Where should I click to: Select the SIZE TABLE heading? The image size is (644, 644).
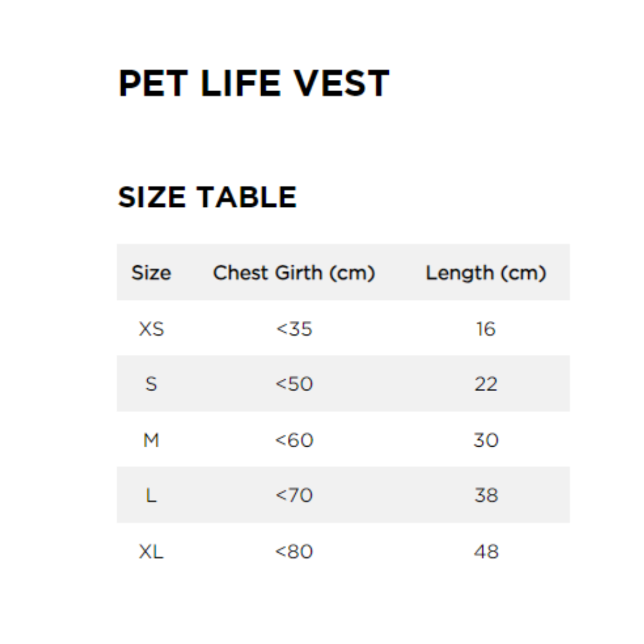pos(207,197)
